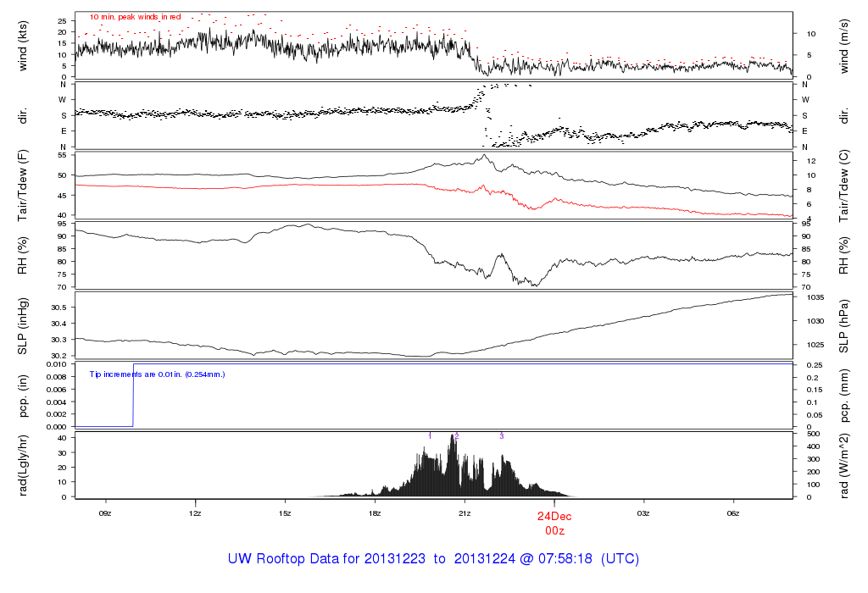Click the 'rad(Lgly/hr)' axis label
This screenshot has width=868, height=593.
23,466
